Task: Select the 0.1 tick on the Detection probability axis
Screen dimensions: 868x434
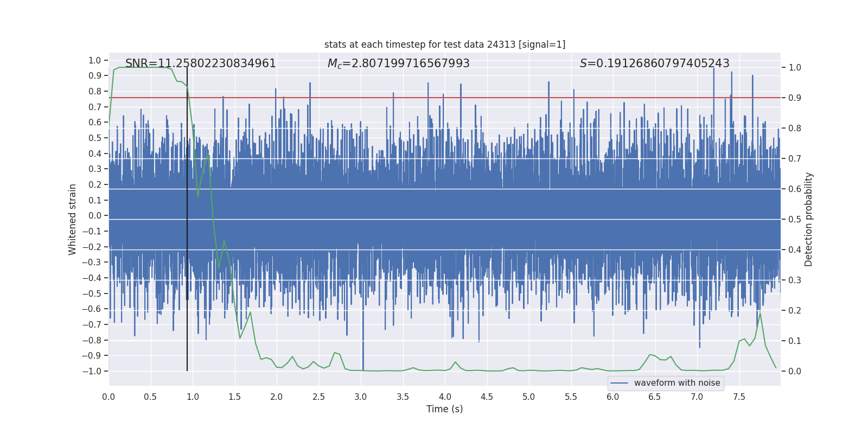Action: click(x=795, y=341)
